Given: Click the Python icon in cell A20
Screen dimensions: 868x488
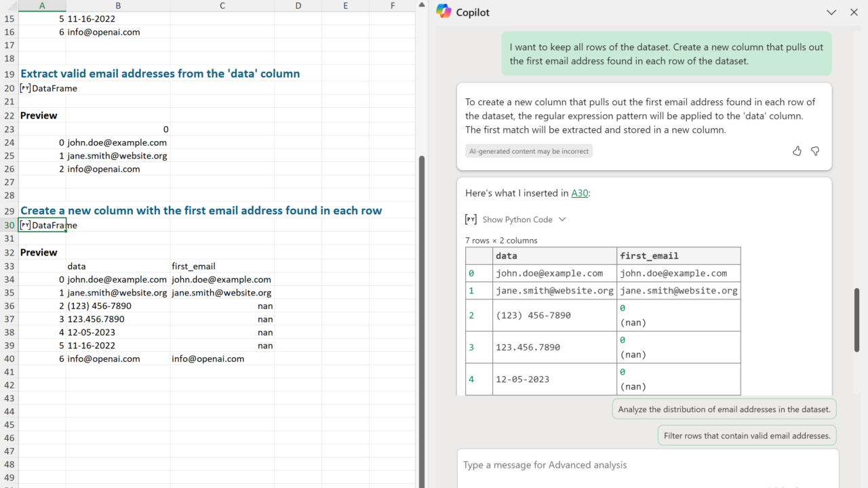Looking at the screenshot, I should [x=25, y=88].
